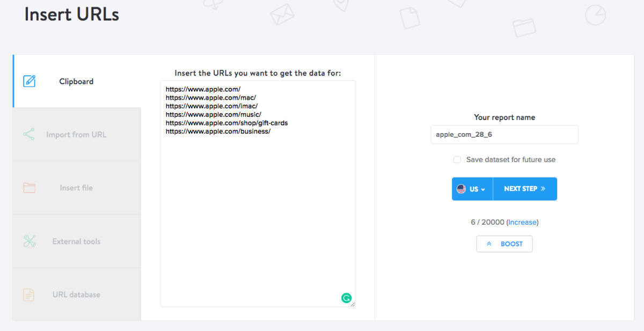Click the US flag icon
Image resolution: width=644 pixels, height=331 pixels.
pyautogui.click(x=461, y=189)
